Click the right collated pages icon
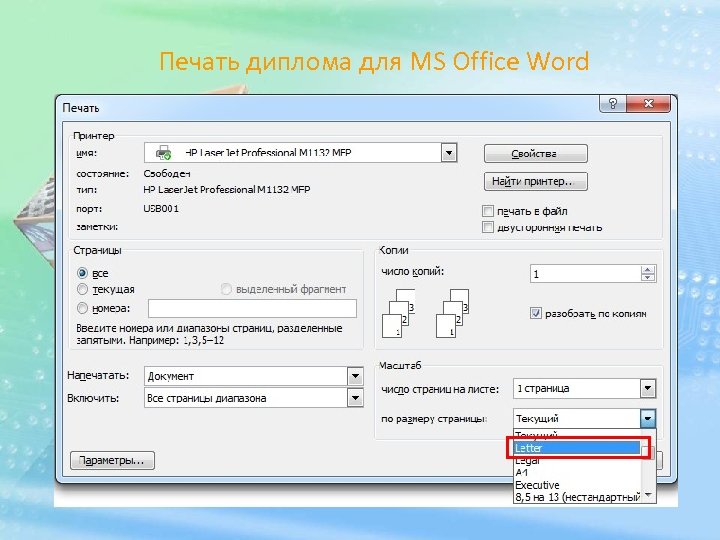 [453, 313]
